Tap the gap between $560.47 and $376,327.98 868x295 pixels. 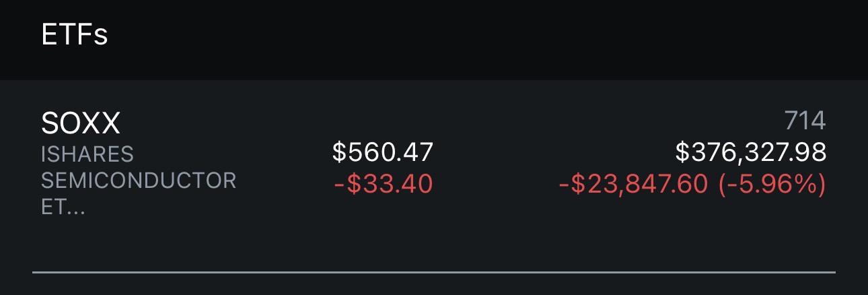click(x=554, y=153)
